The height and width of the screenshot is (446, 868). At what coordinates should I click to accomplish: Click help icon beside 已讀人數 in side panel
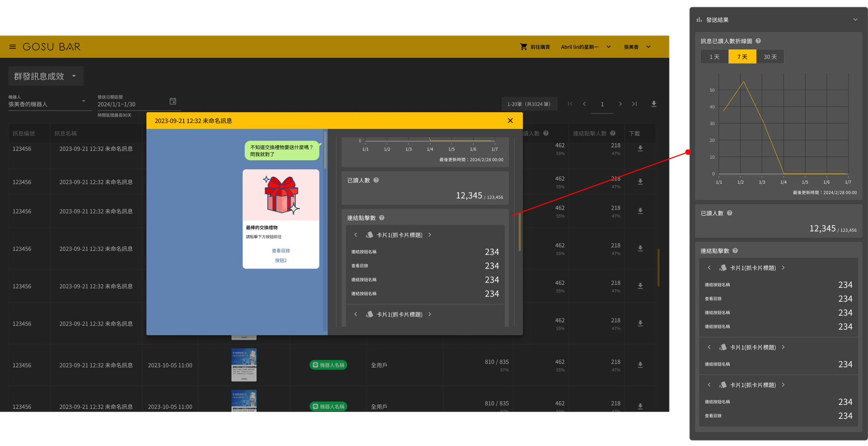730,213
